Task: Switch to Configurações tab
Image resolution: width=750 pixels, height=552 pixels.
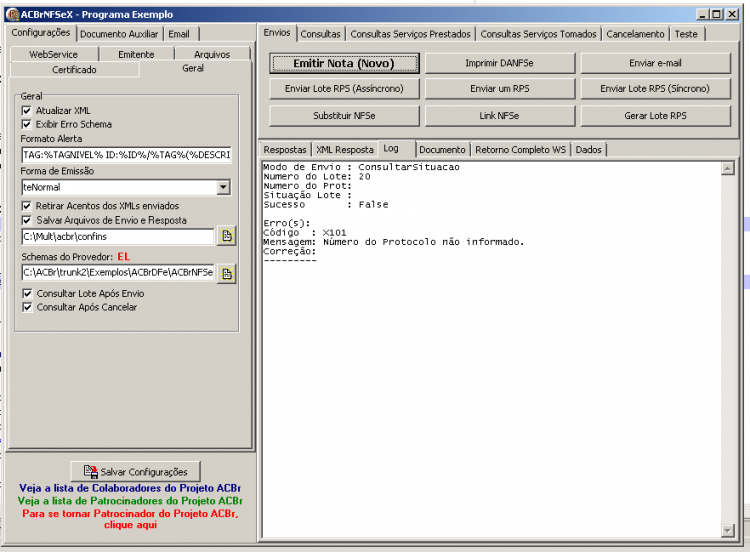Action: [41, 33]
